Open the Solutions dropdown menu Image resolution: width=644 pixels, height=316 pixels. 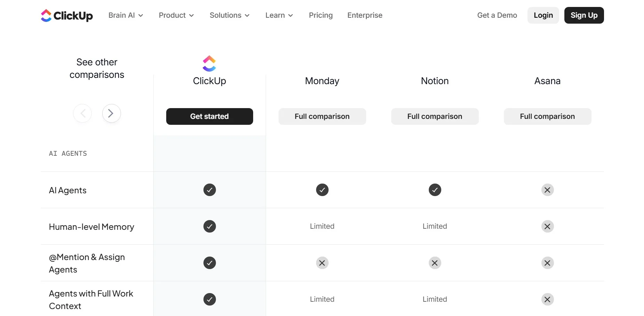click(x=230, y=15)
